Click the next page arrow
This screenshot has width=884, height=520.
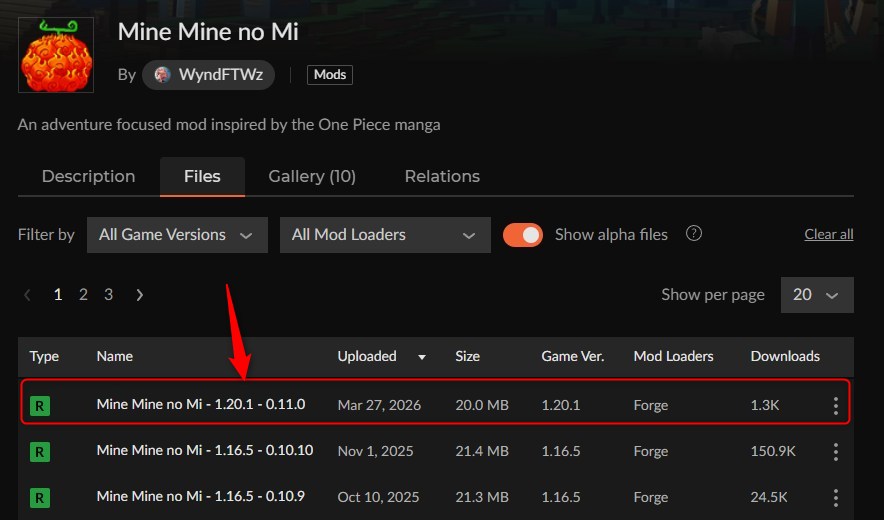tap(139, 294)
